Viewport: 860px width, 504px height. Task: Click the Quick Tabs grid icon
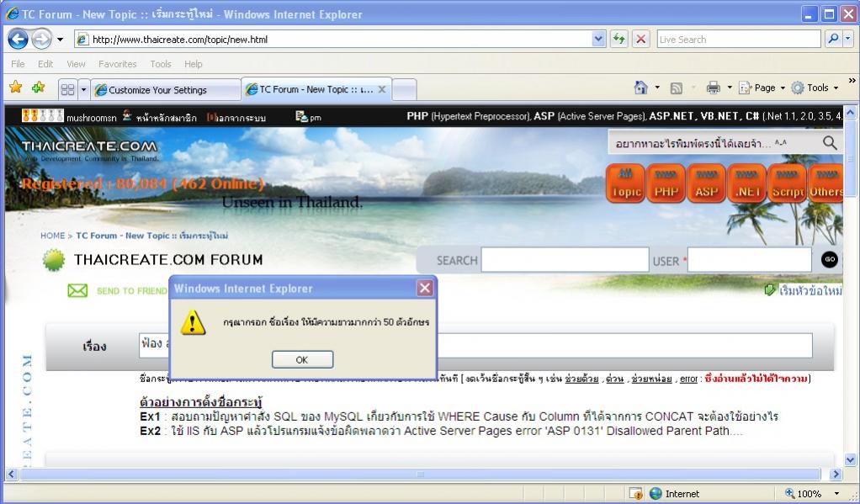point(67,89)
